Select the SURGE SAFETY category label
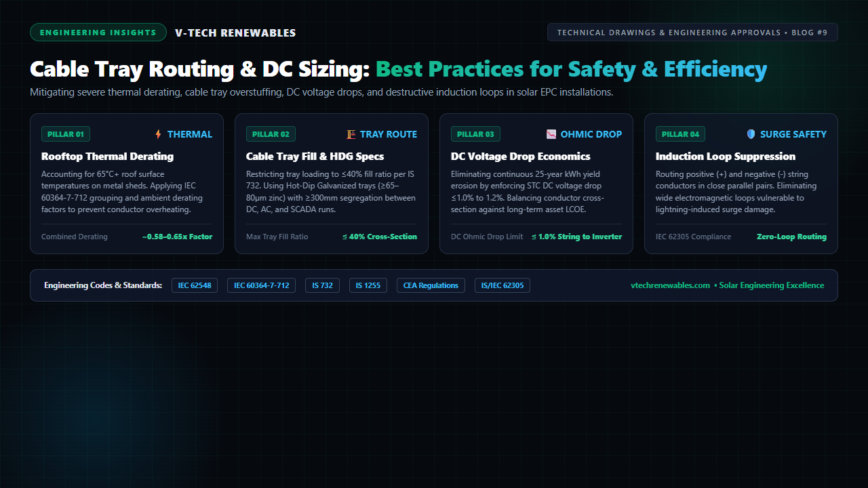 [x=793, y=134]
